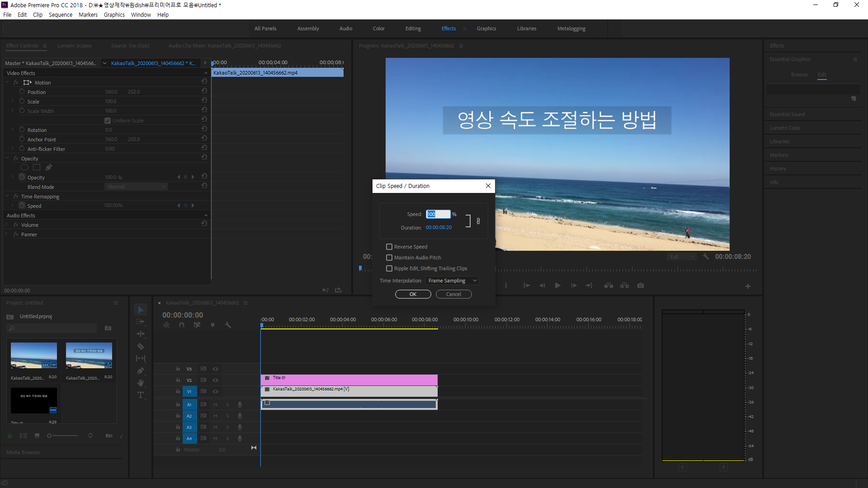This screenshot has height=488, width=868.
Task: Click the speed-duration link chain icon
Action: click(x=478, y=221)
